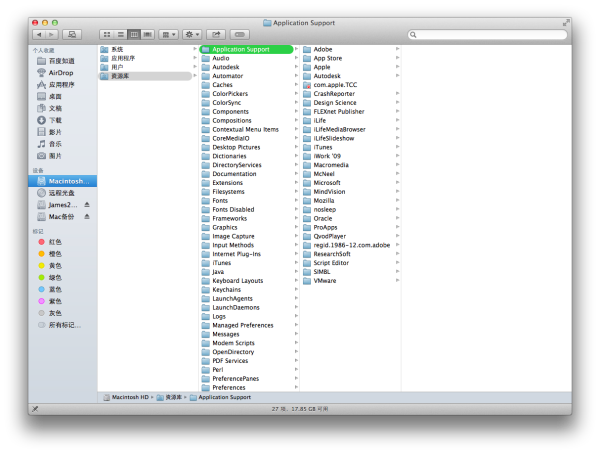Eject the James2… volume in sidebar
This screenshot has width=600, height=454.
click(x=87, y=204)
